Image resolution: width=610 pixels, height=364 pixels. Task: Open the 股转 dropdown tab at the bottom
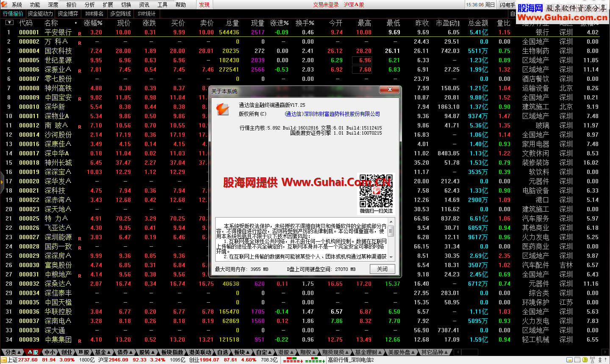pos(147,352)
